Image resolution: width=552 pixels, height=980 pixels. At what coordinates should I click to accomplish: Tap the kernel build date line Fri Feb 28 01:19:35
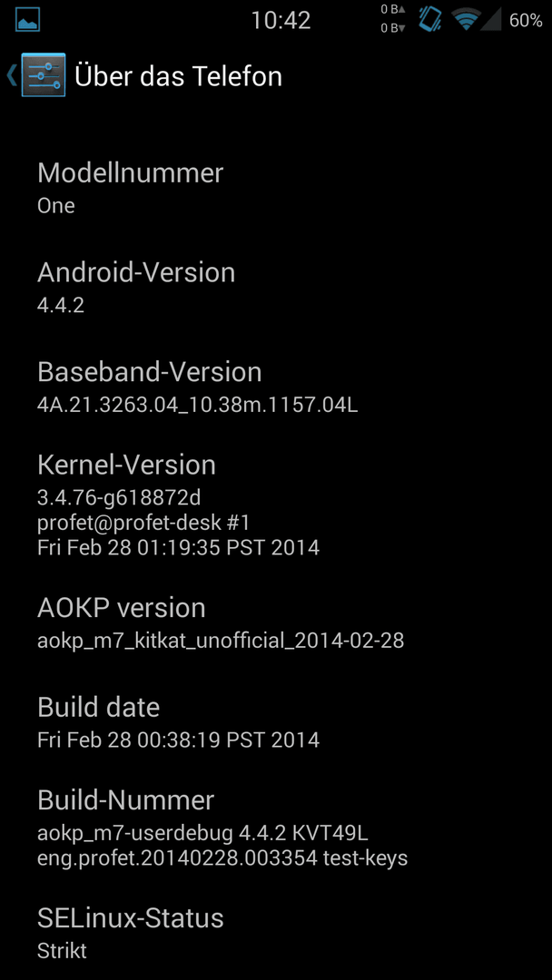pos(178,547)
